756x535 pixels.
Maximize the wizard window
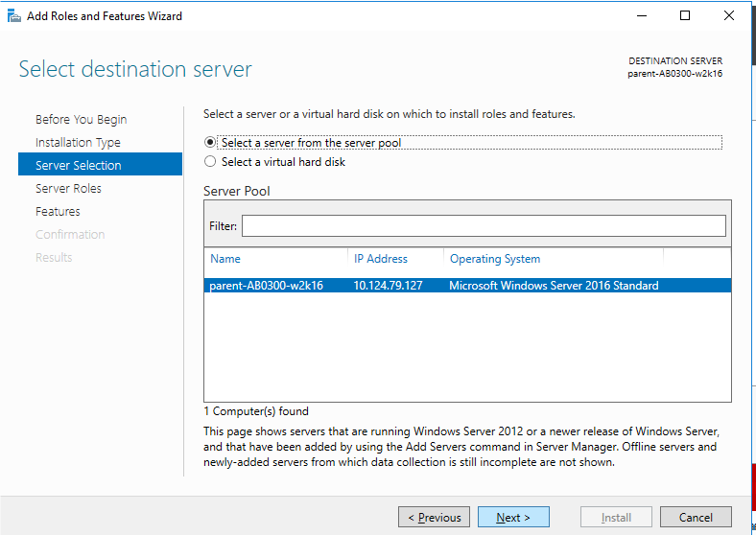pos(685,16)
